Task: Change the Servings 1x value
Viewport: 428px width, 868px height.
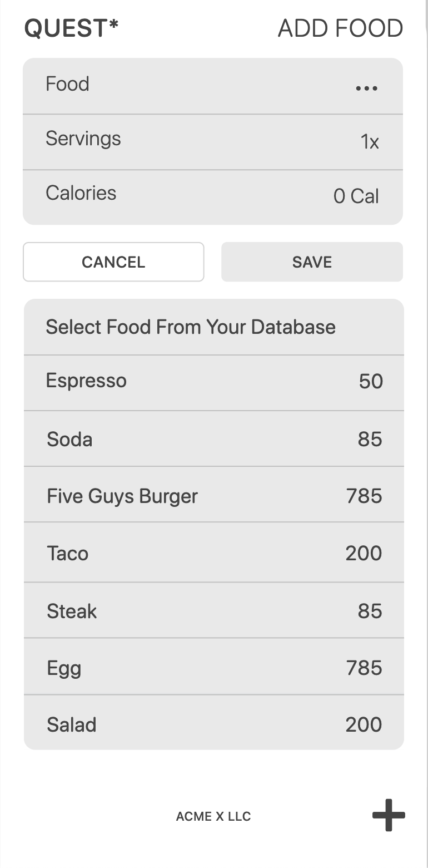Action: click(370, 142)
